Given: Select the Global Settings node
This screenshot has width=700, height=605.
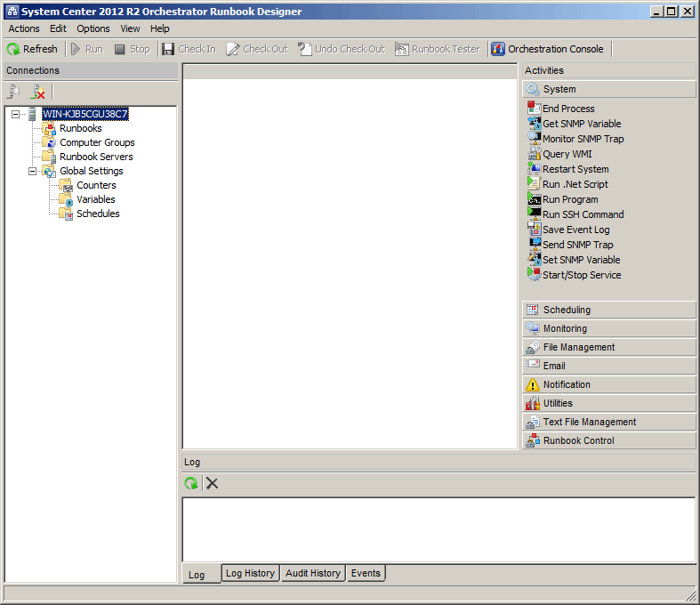Looking at the screenshot, I should [92, 171].
